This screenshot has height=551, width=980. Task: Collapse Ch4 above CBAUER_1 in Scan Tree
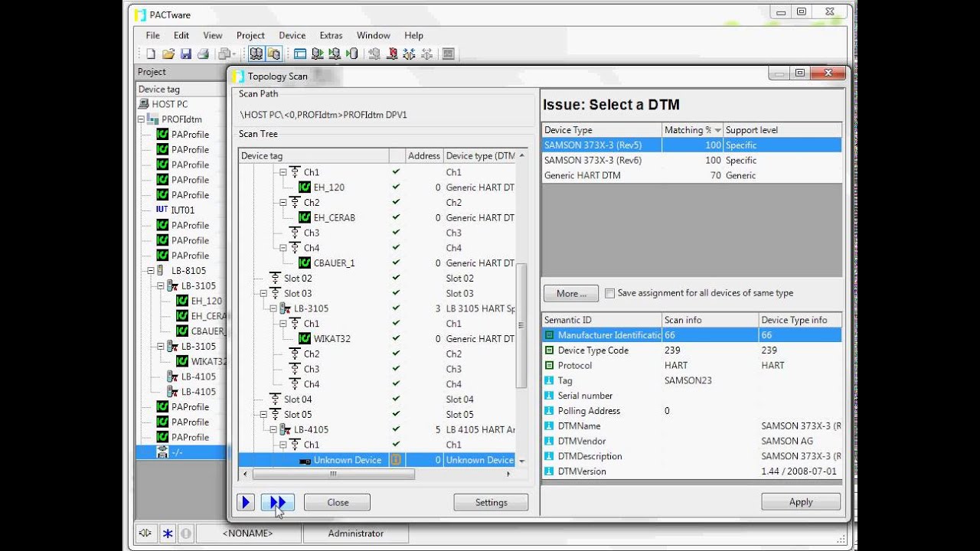click(x=283, y=248)
